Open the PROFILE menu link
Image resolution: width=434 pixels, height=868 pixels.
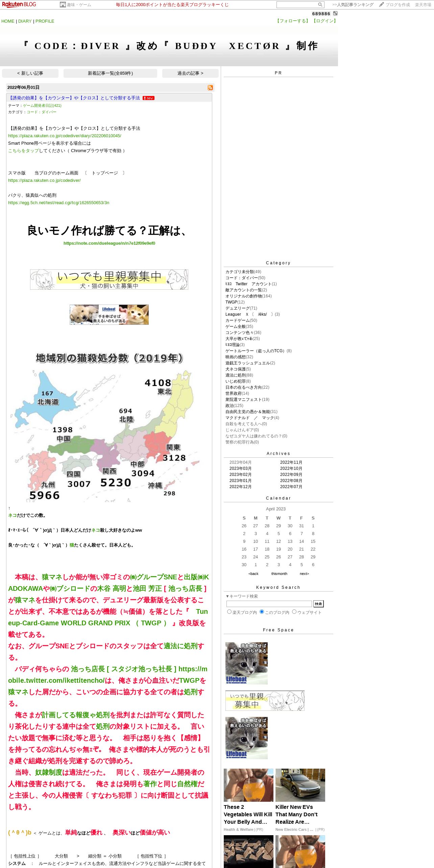coord(45,21)
